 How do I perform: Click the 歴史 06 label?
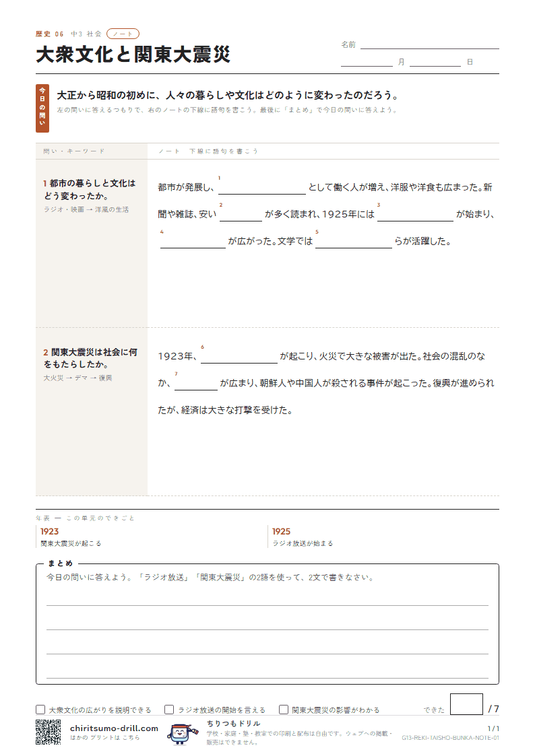point(49,34)
